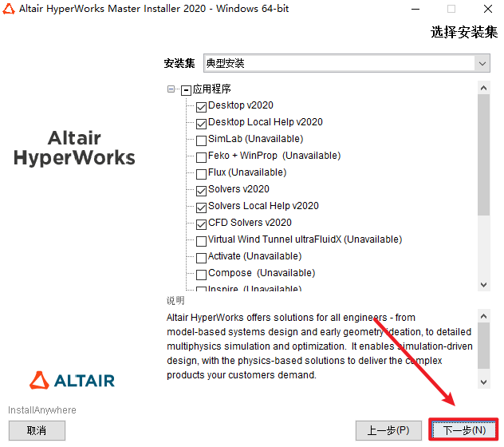Click the down arrow of component list scrollbar

tap(483, 285)
